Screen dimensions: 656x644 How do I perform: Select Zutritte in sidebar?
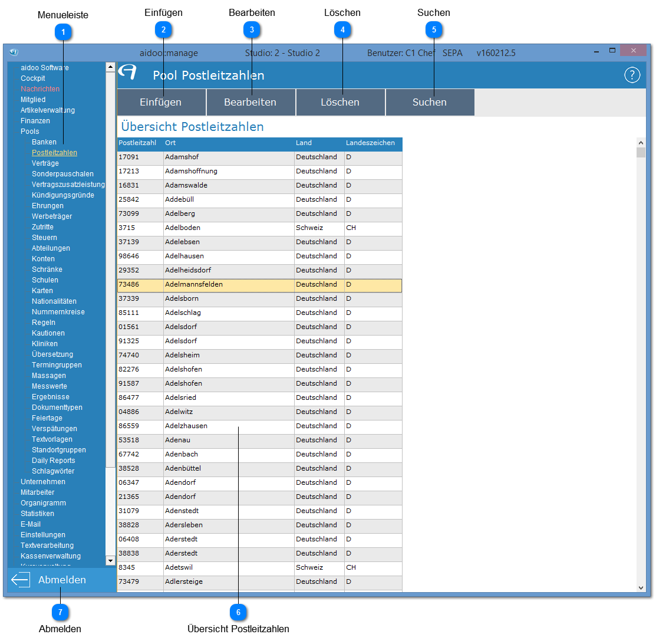(x=42, y=227)
